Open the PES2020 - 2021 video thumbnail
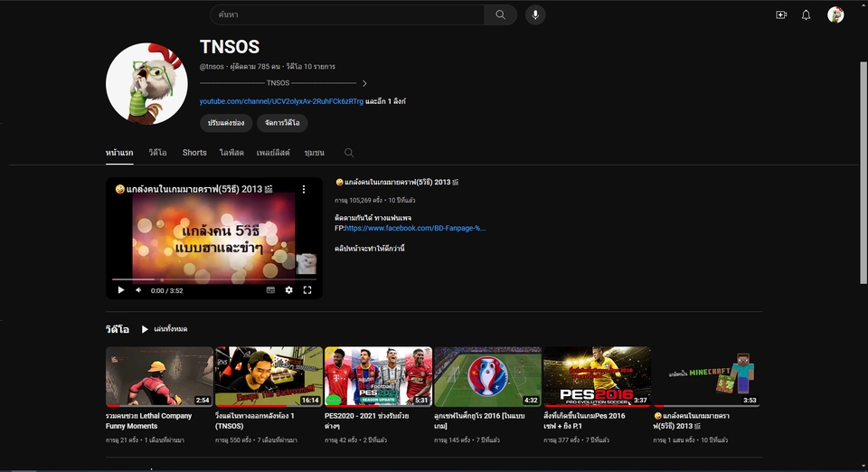 pos(378,377)
